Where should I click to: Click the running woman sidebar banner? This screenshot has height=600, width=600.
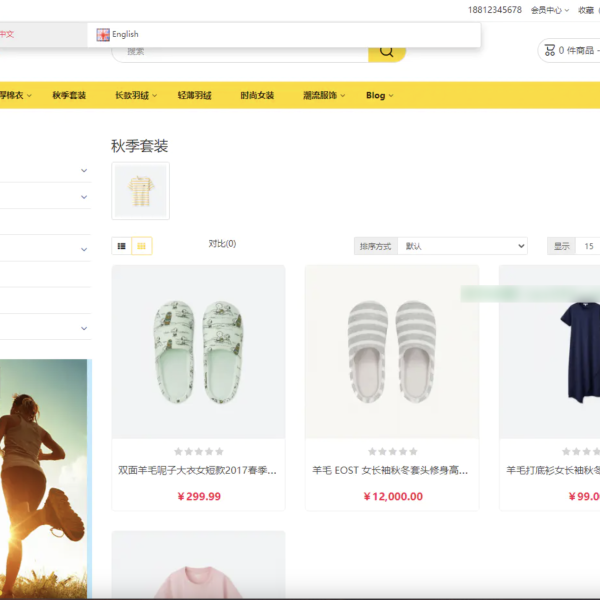(46, 478)
